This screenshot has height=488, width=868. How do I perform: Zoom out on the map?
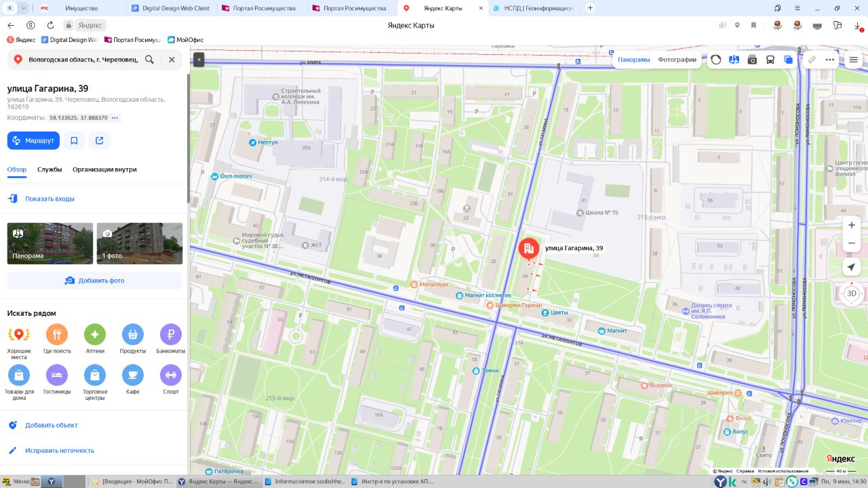[x=852, y=243]
